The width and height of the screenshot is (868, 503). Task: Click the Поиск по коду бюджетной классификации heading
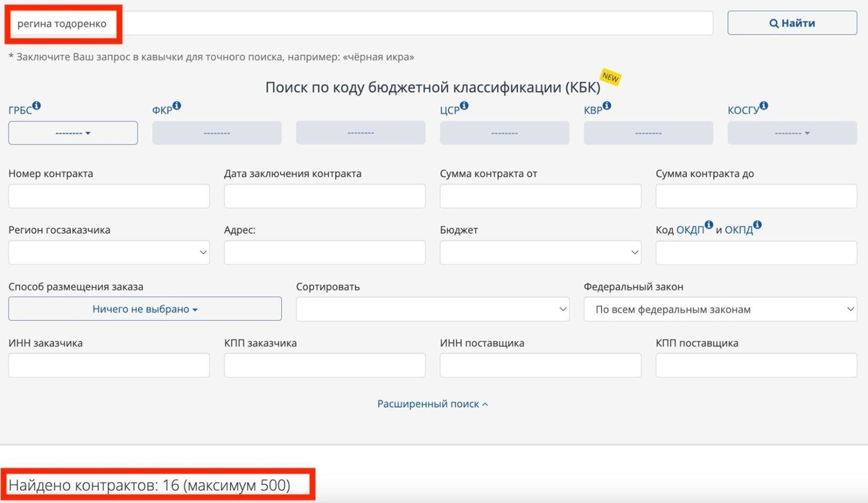[433, 88]
